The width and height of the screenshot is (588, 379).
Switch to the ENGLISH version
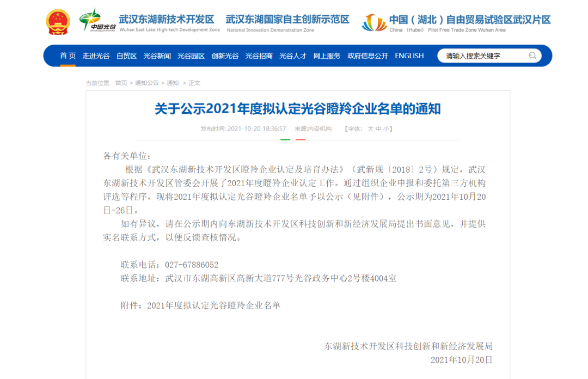[x=409, y=56]
